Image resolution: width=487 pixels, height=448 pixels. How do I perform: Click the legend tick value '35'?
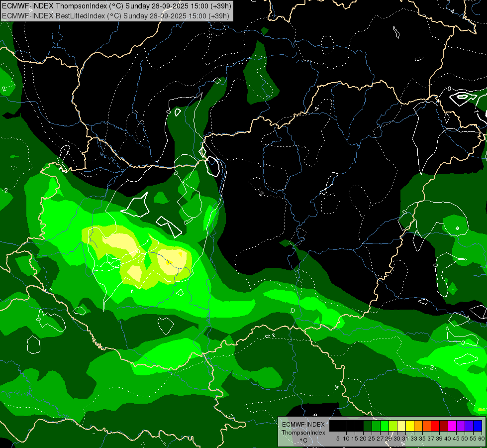coord(422,439)
